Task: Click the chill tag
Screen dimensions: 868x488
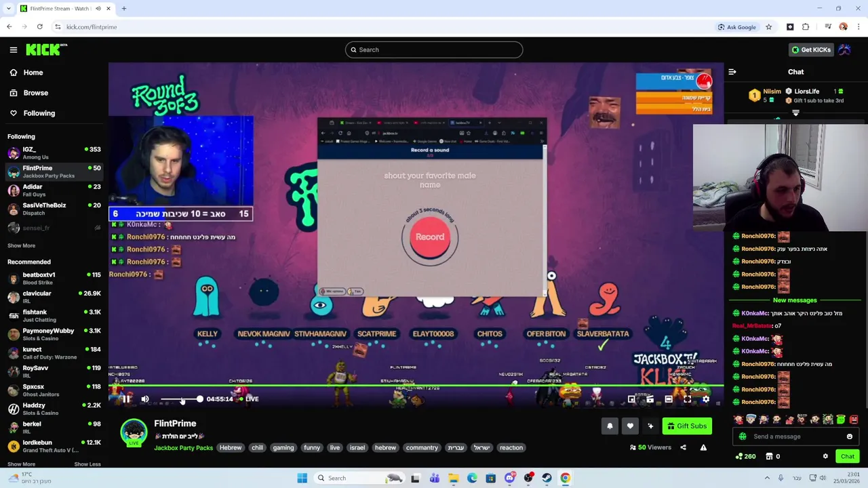Action: (x=257, y=447)
